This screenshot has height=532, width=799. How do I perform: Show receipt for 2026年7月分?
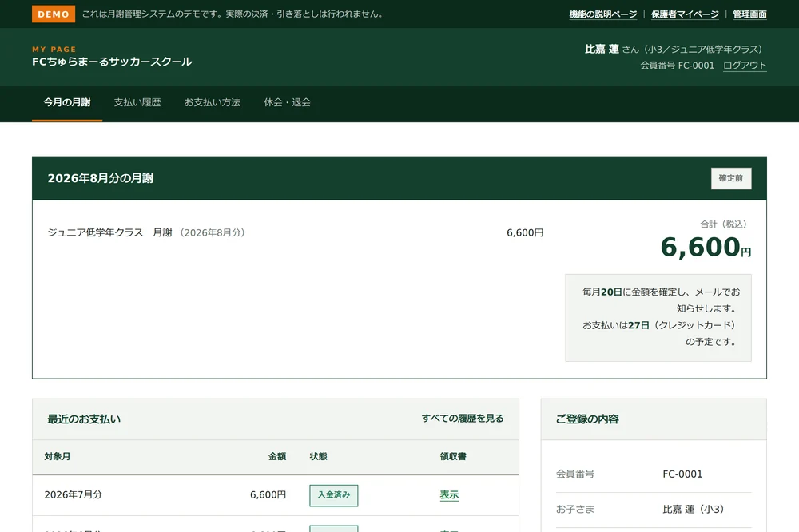coord(449,494)
